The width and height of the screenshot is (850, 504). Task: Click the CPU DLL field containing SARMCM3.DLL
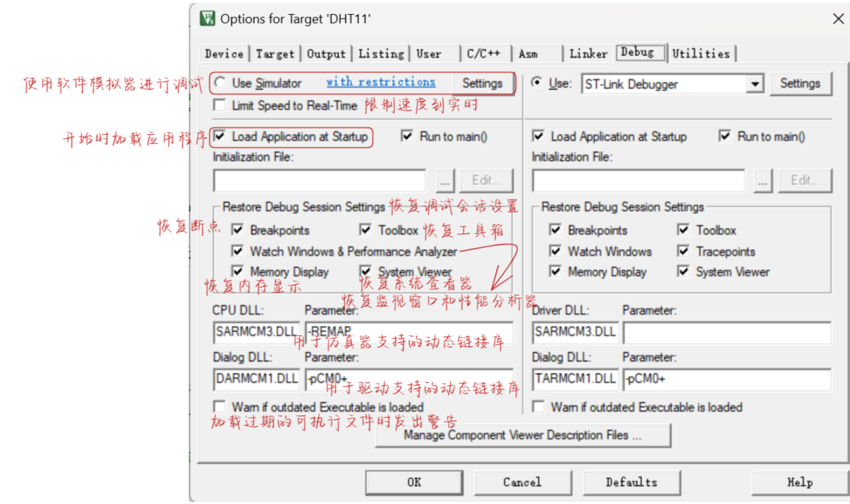[257, 333]
